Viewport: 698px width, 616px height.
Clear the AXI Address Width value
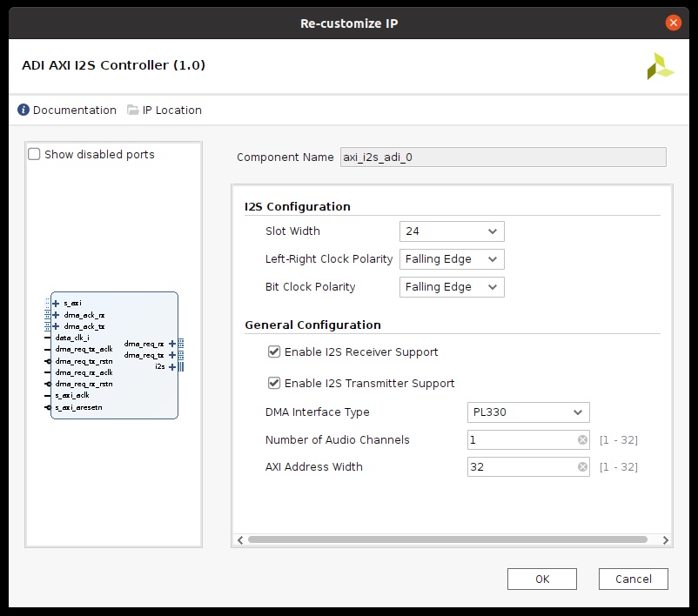582,467
